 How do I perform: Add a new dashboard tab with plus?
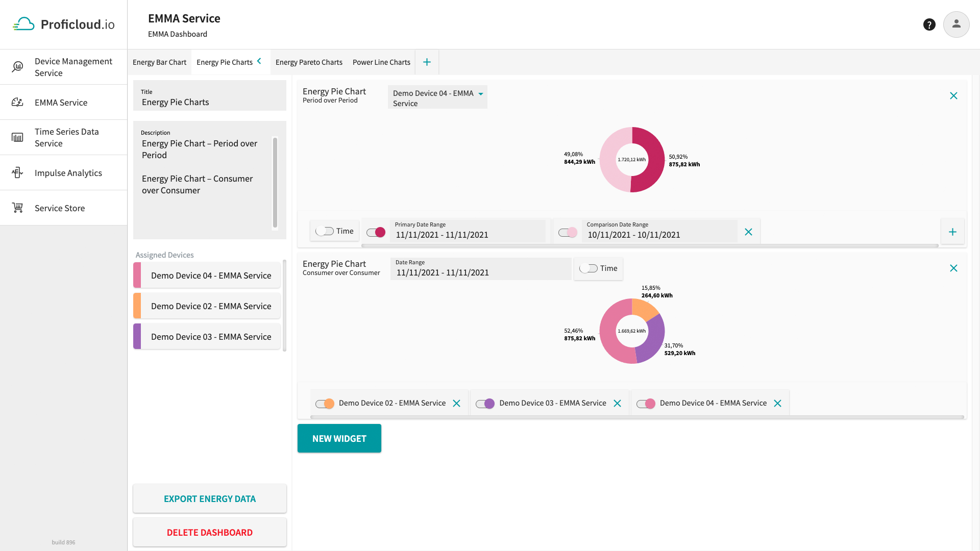pyautogui.click(x=427, y=62)
